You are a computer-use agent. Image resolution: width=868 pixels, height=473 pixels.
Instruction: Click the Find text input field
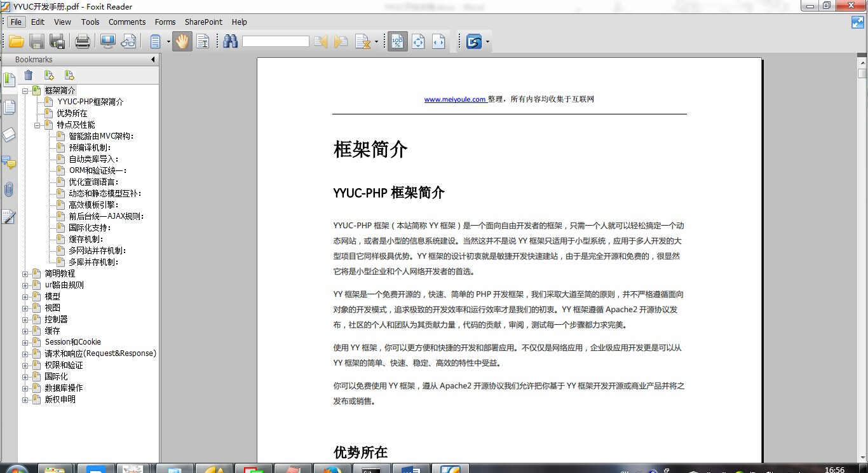[276, 41]
